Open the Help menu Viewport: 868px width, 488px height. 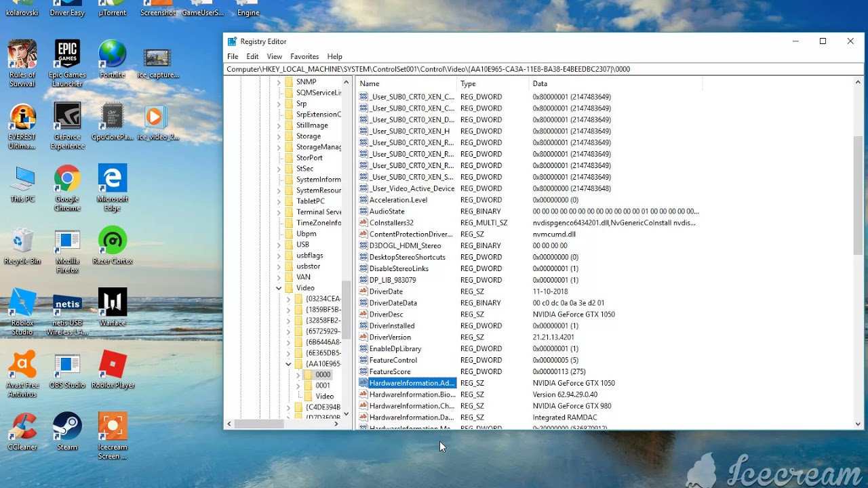(x=335, y=56)
